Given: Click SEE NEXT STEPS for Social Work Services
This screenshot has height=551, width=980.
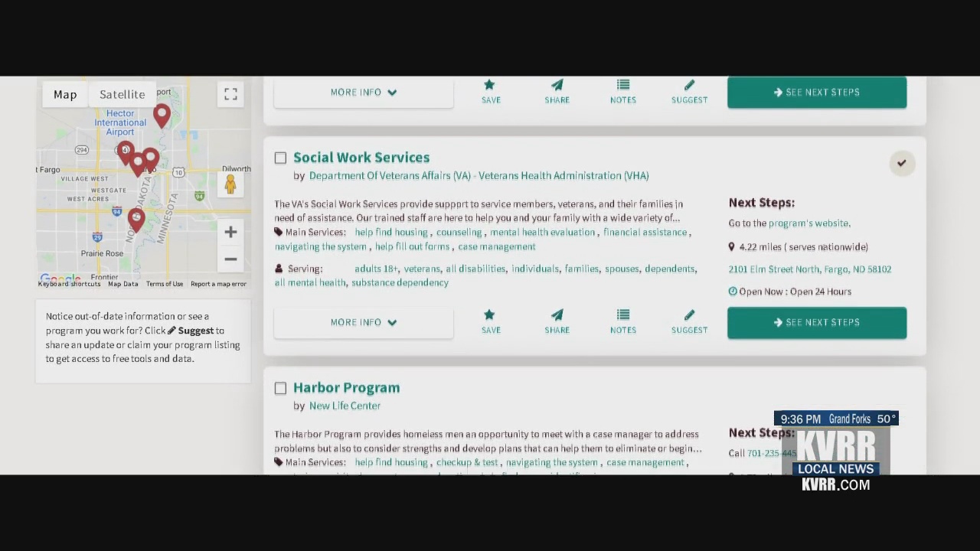Looking at the screenshot, I should tap(816, 322).
